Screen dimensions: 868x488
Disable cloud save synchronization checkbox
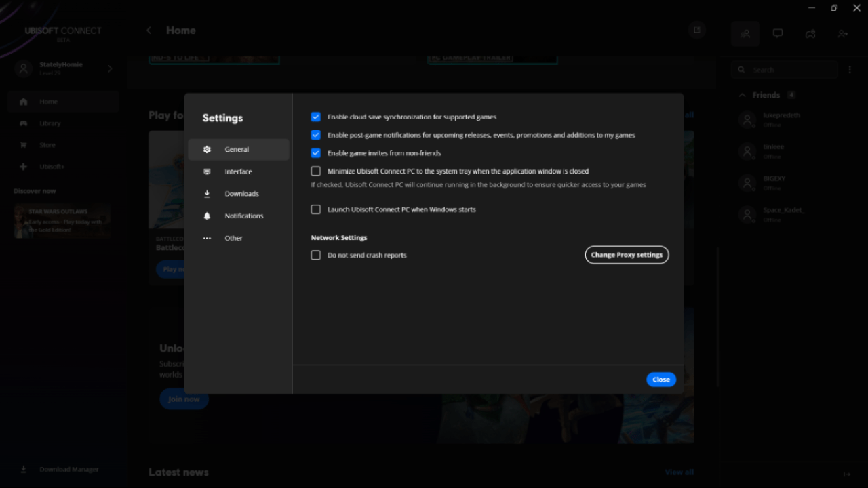tap(315, 117)
